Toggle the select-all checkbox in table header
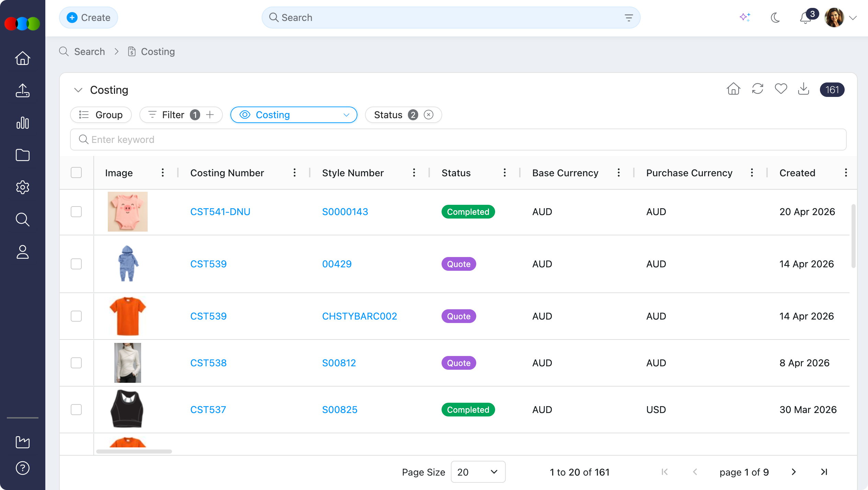 pyautogui.click(x=76, y=172)
